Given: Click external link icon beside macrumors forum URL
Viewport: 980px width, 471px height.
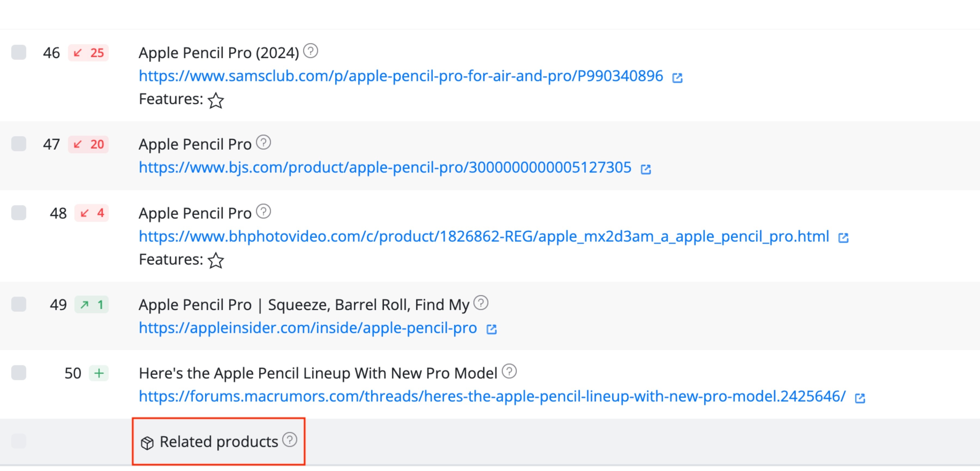Looking at the screenshot, I should pyautogui.click(x=860, y=398).
